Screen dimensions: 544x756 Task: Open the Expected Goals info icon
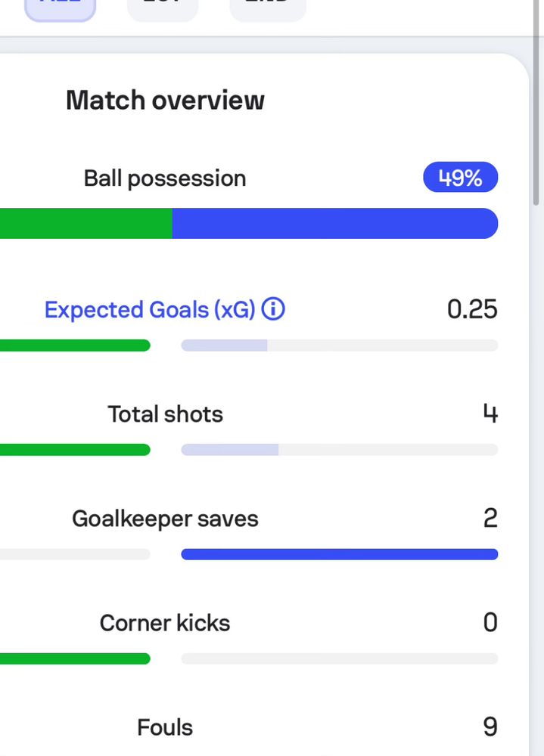pos(273,309)
